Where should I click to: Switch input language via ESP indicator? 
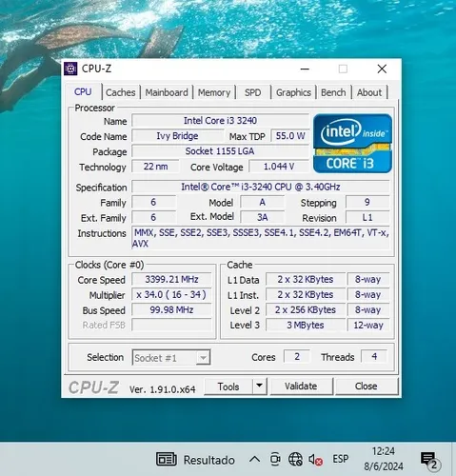click(x=340, y=459)
